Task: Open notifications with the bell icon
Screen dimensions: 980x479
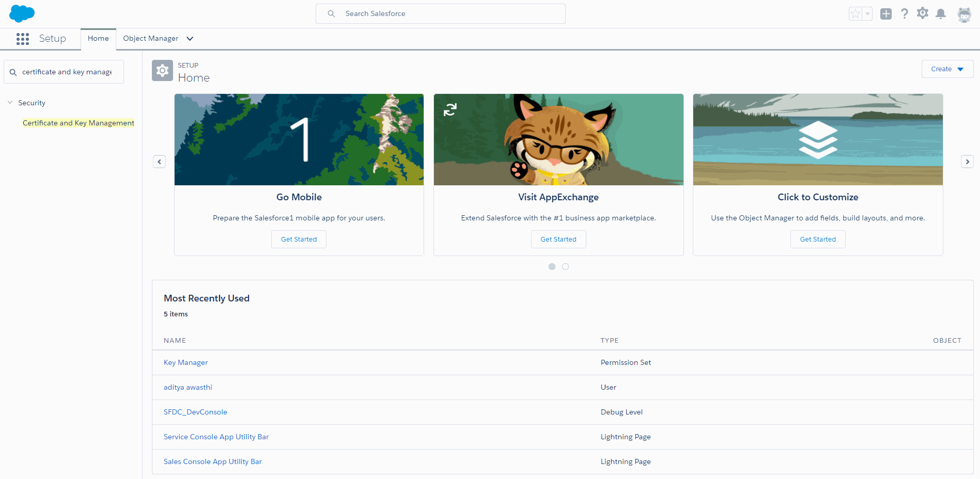Action: pos(941,14)
